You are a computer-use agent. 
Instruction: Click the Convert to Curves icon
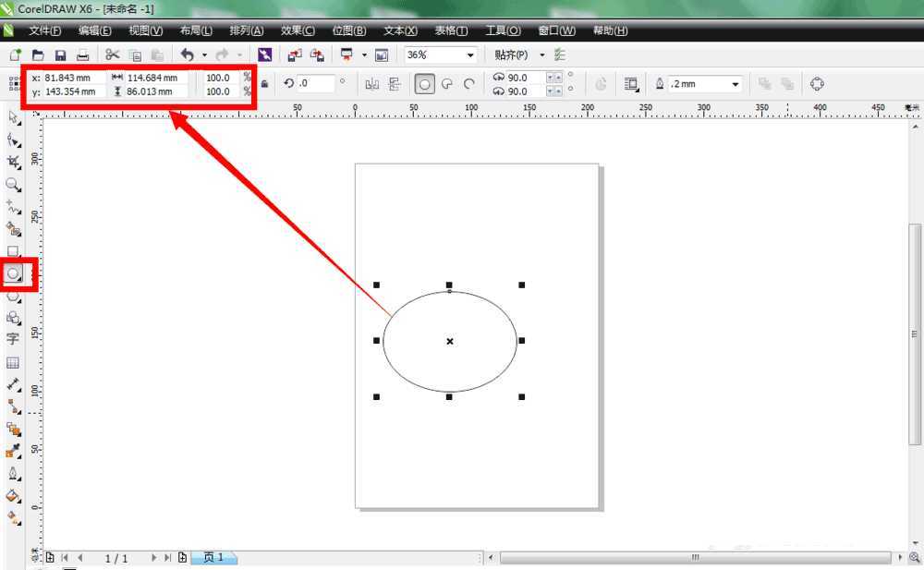click(817, 84)
